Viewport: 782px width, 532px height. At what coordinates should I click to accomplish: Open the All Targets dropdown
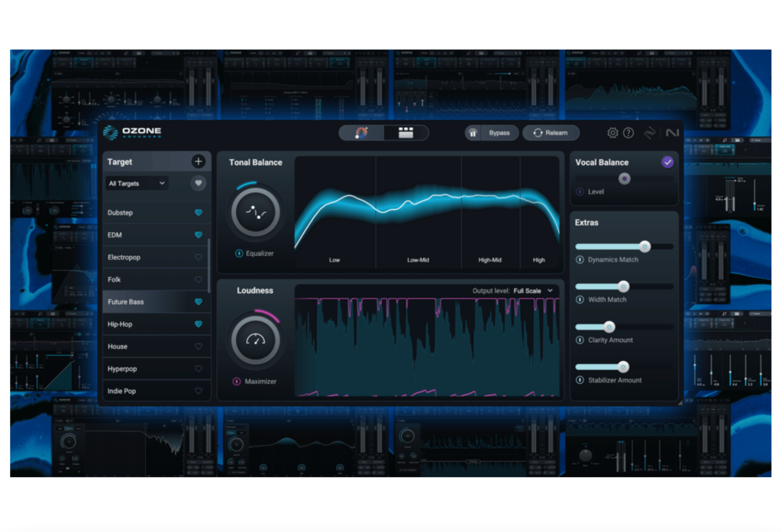pyautogui.click(x=136, y=183)
